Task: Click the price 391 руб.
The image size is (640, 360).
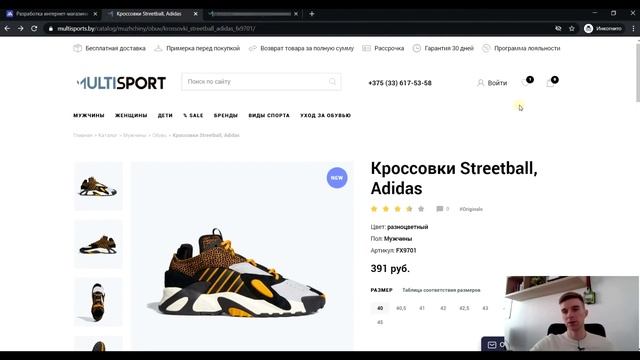Action: click(390, 269)
